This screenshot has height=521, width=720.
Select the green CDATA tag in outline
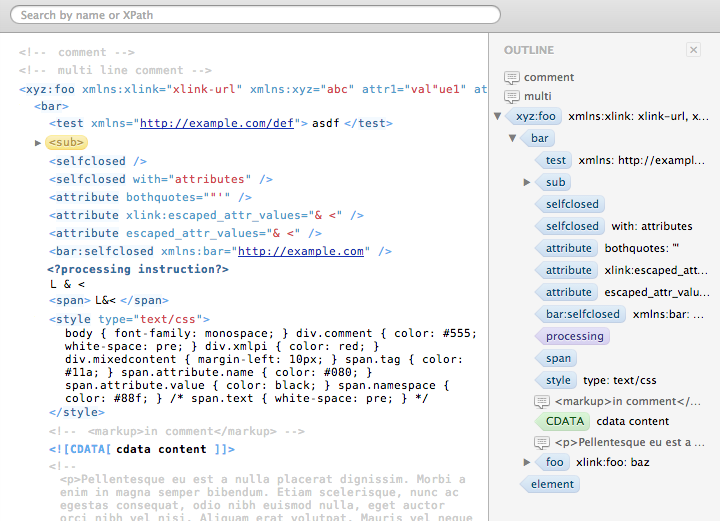563,421
